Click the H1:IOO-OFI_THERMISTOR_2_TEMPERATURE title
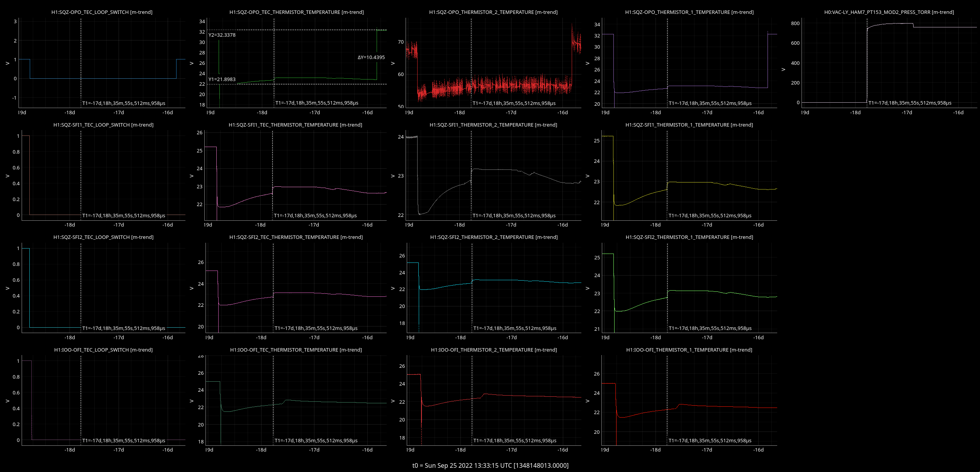 coord(494,350)
